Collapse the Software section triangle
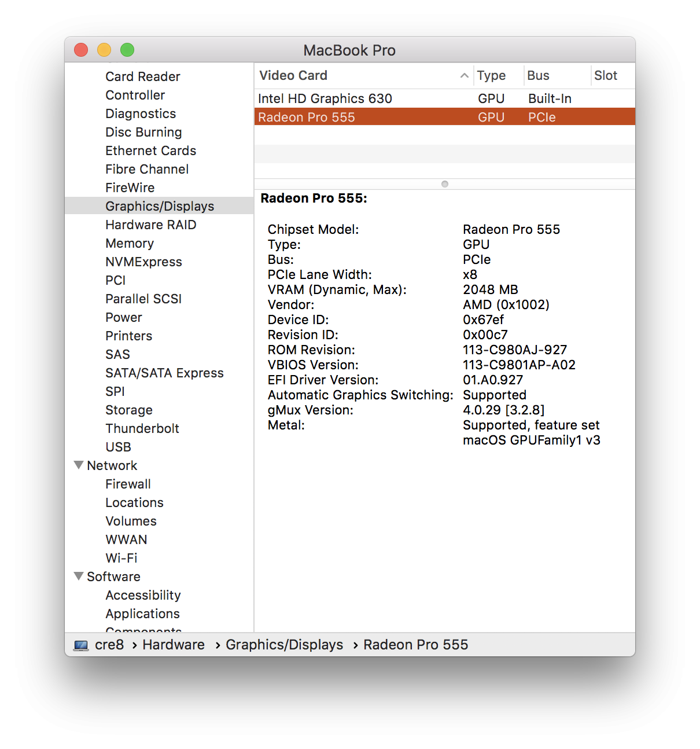 [x=79, y=576]
